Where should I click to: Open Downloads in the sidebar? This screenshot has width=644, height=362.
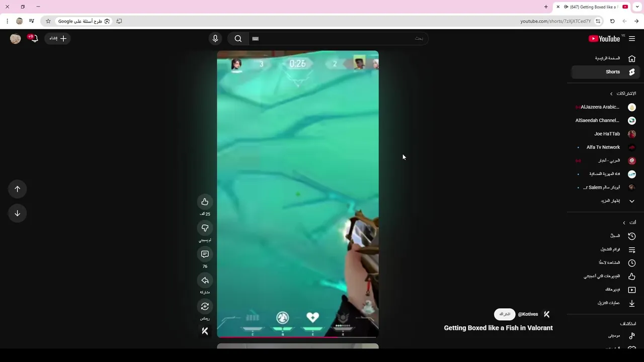[x=605, y=303]
